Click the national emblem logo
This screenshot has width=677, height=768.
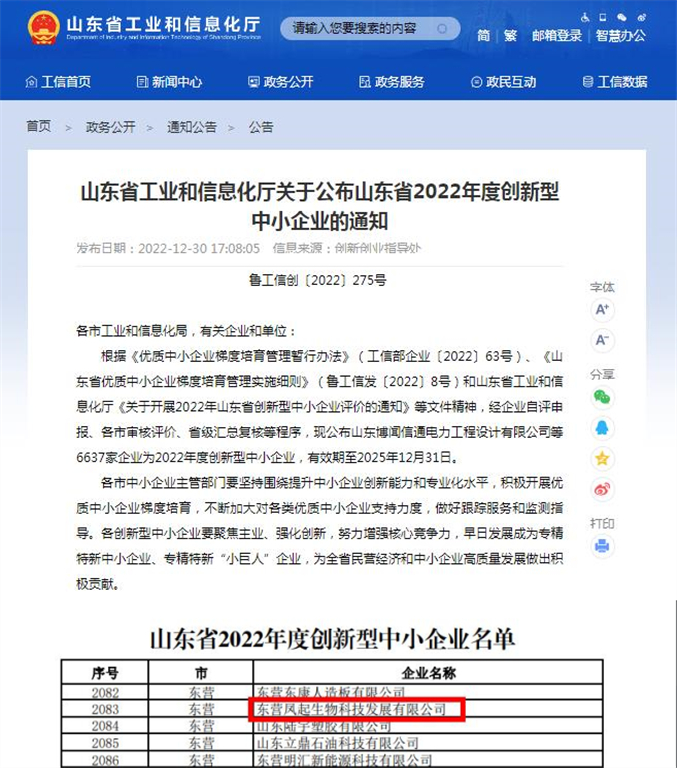[x=44, y=28]
